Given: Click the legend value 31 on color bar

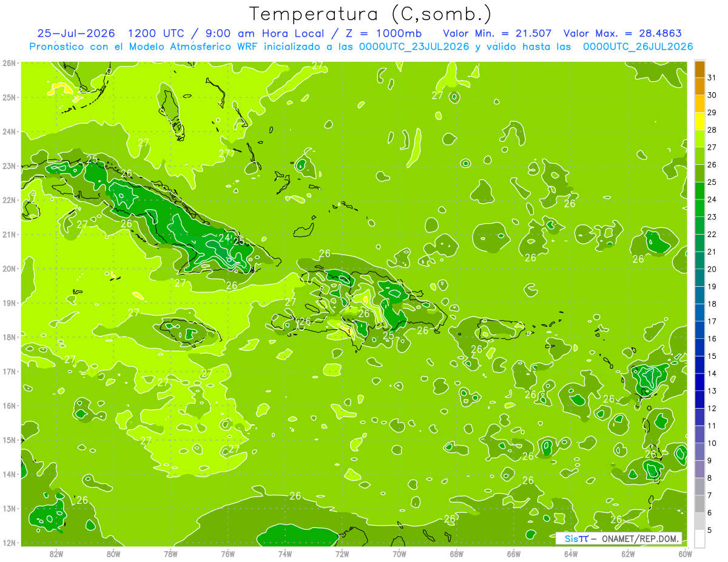Looking at the screenshot, I should (x=712, y=78).
